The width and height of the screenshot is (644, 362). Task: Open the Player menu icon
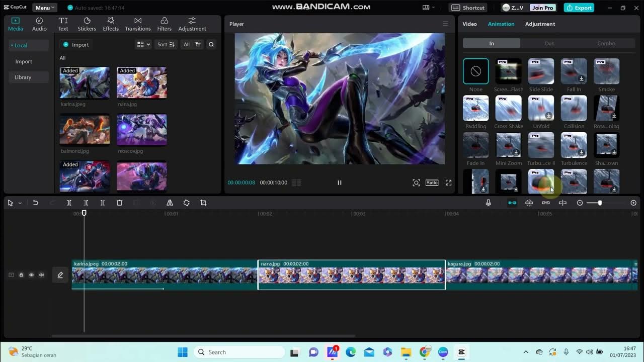click(x=445, y=24)
